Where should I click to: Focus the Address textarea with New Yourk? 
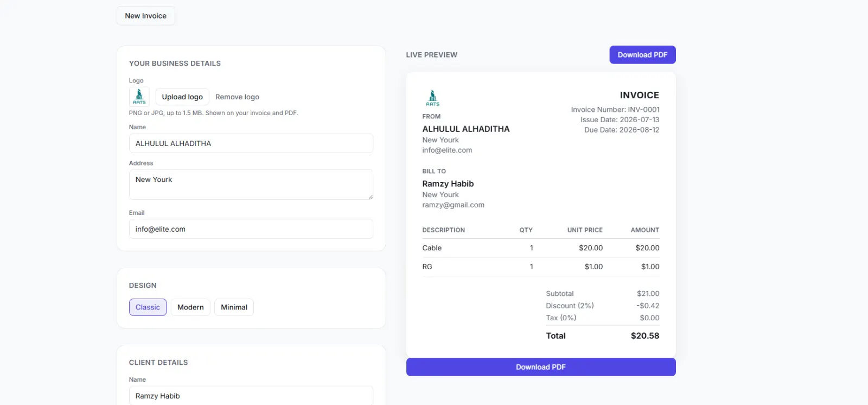(x=251, y=185)
